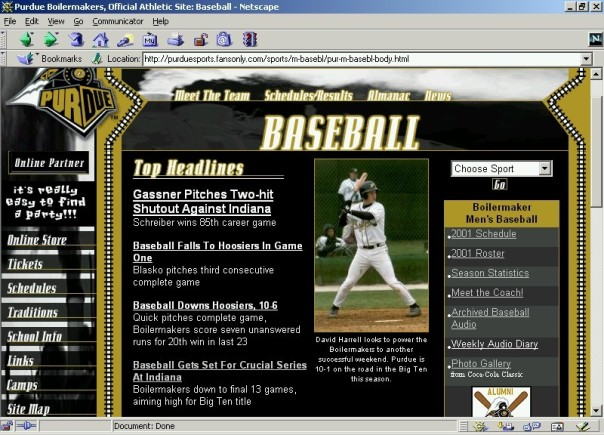Click the page proxy icon beside Location
Viewport: 604px width, 435px height.
(x=97, y=59)
